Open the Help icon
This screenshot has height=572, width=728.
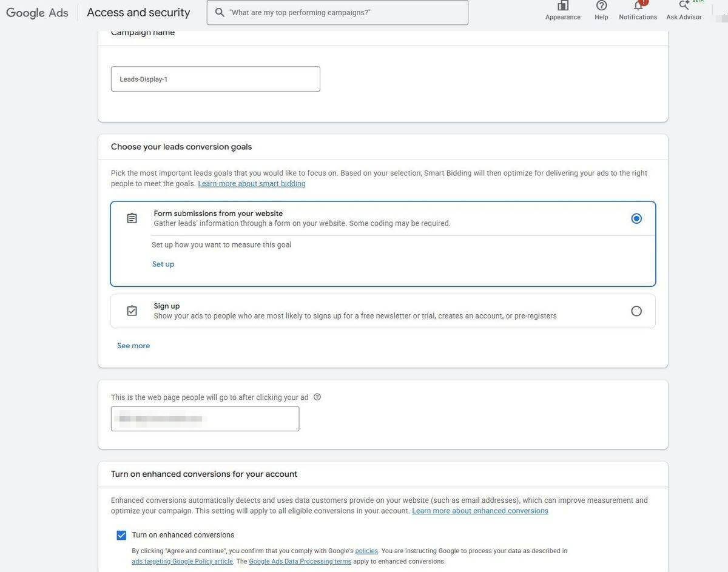[601, 5]
